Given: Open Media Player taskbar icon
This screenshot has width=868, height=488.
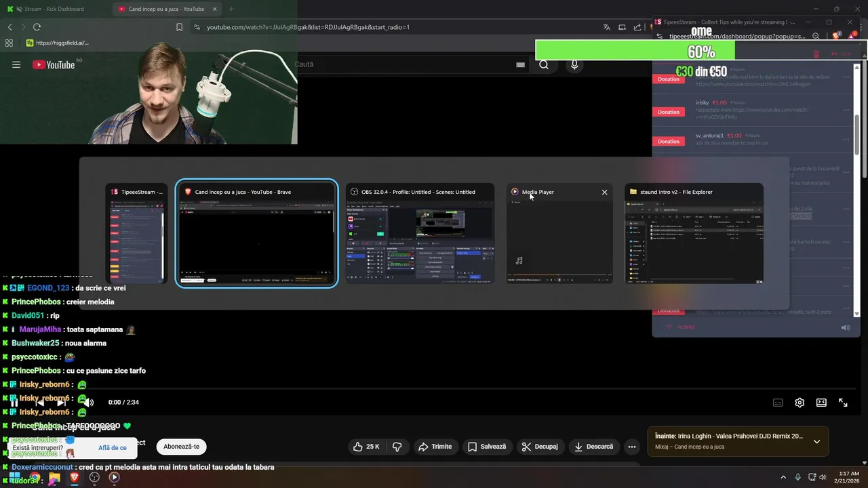Looking at the screenshot, I should pos(114,477).
